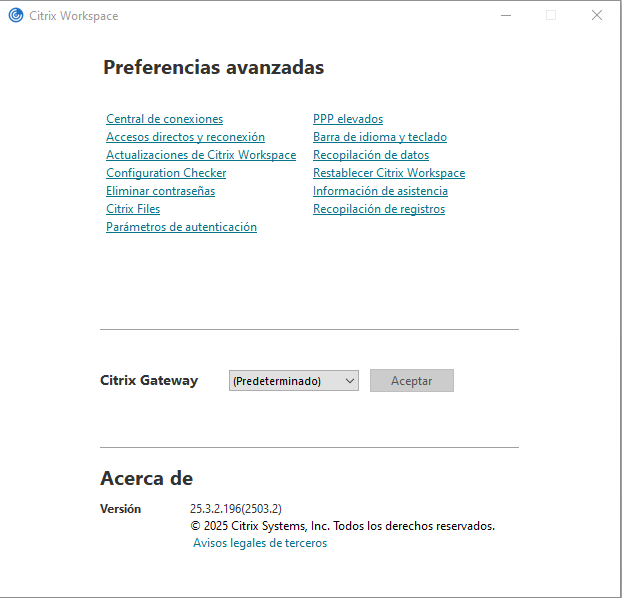Open Actualizaciones de Citrix Workspace link
Image resolution: width=622 pixels, height=598 pixels.
201,155
